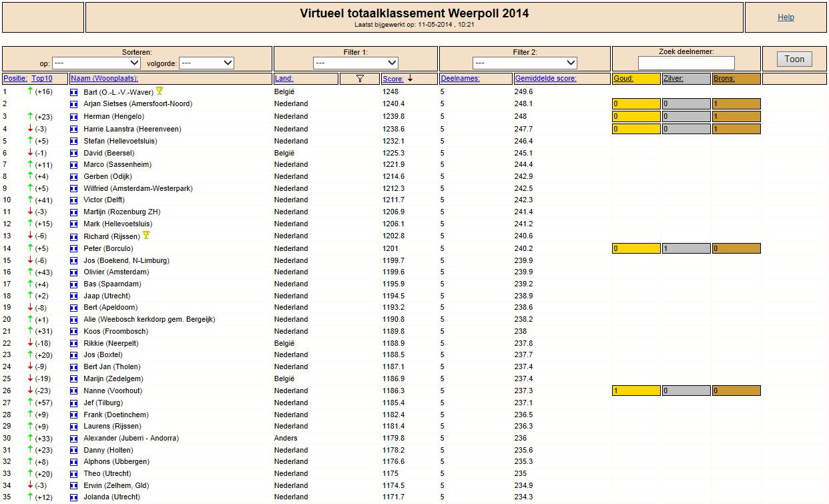Click the trophy icon beside Richard (Rijssen)
The image size is (829, 504).
pyautogui.click(x=146, y=236)
